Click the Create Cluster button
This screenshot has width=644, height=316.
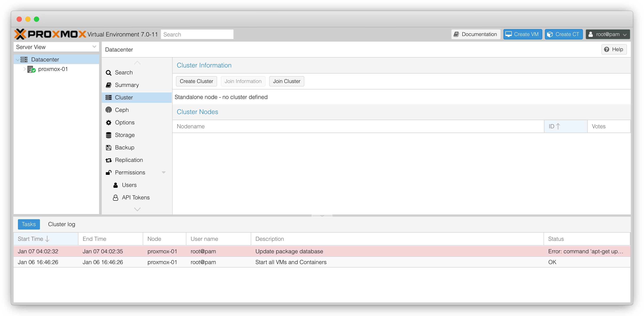tap(196, 81)
